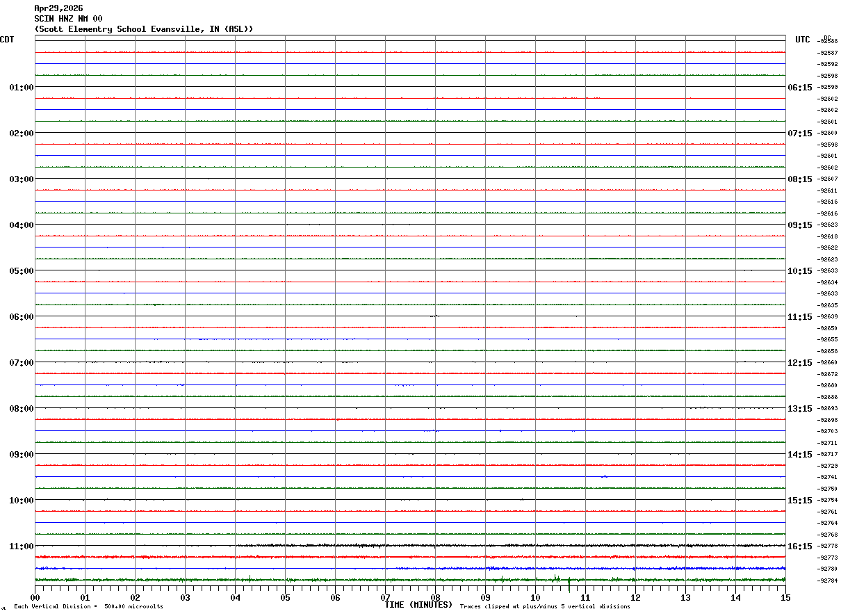
Task: Click minute 07 on the bottom axis
Action: 385,597
